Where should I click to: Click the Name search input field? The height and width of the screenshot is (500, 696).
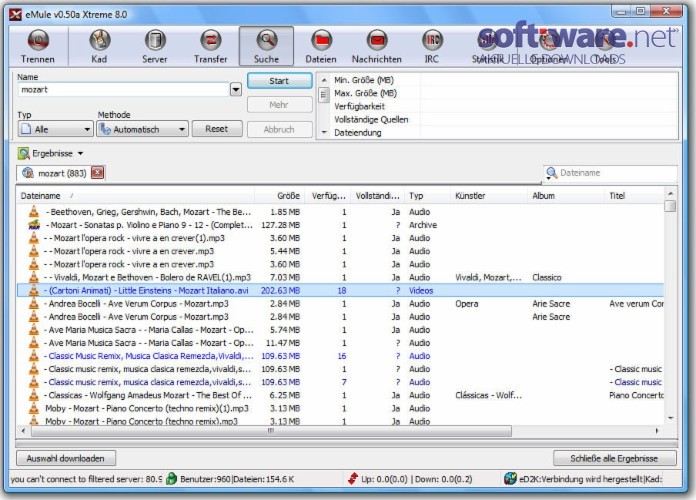(x=124, y=90)
